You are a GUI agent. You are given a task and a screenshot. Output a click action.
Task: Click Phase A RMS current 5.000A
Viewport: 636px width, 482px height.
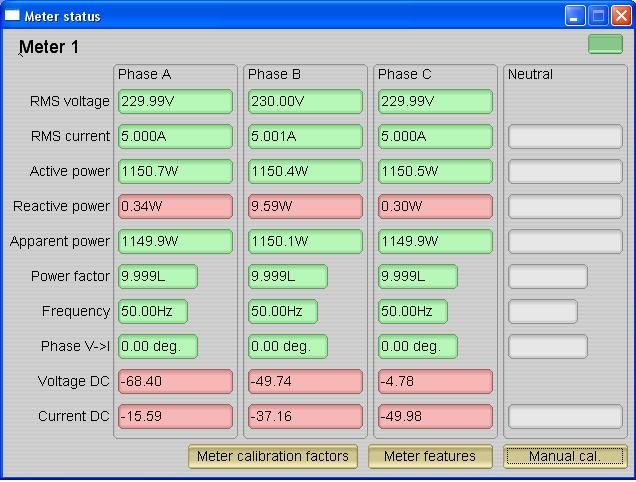pyautogui.click(x=175, y=136)
